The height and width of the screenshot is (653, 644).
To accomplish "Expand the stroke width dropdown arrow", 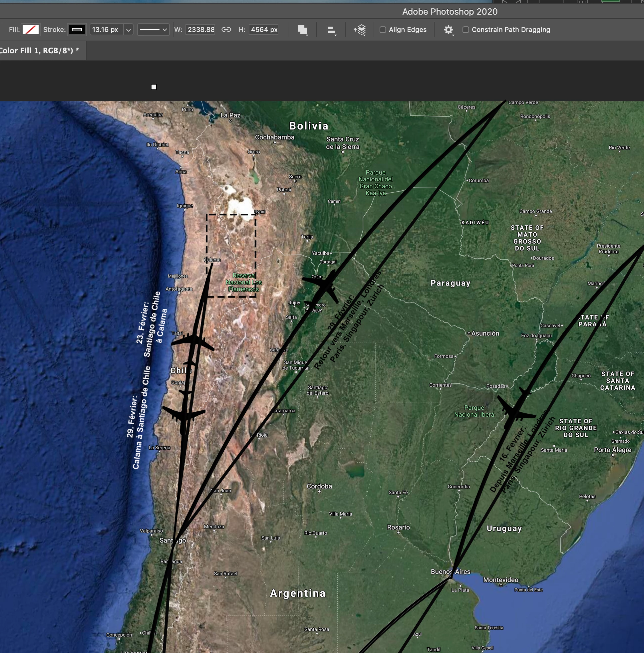I will coord(128,30).
